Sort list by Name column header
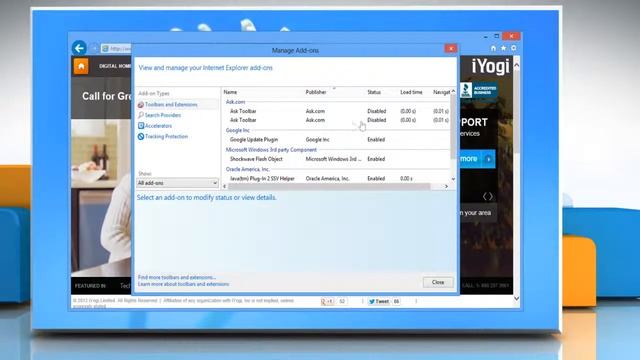 point(230,92)
